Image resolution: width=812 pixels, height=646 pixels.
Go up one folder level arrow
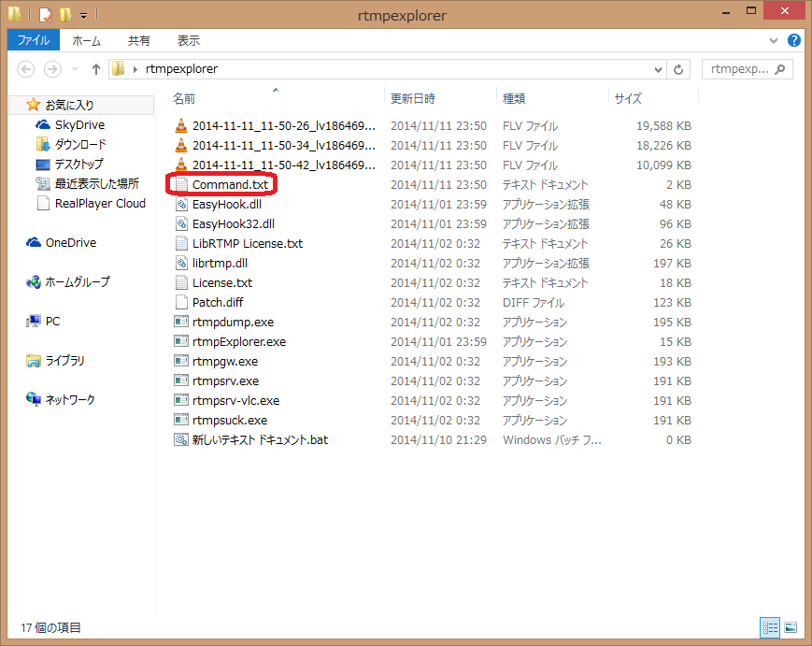coord(95,69)
